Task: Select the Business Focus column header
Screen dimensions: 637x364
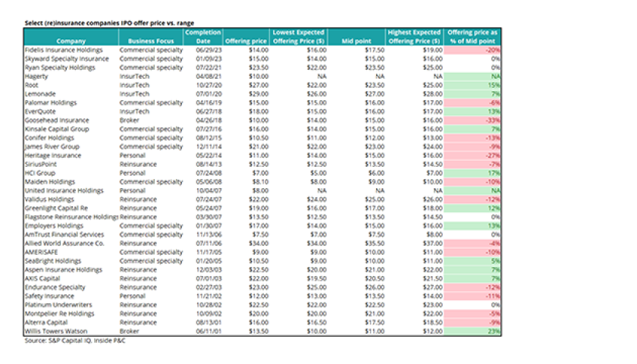Action: [152, 41]
